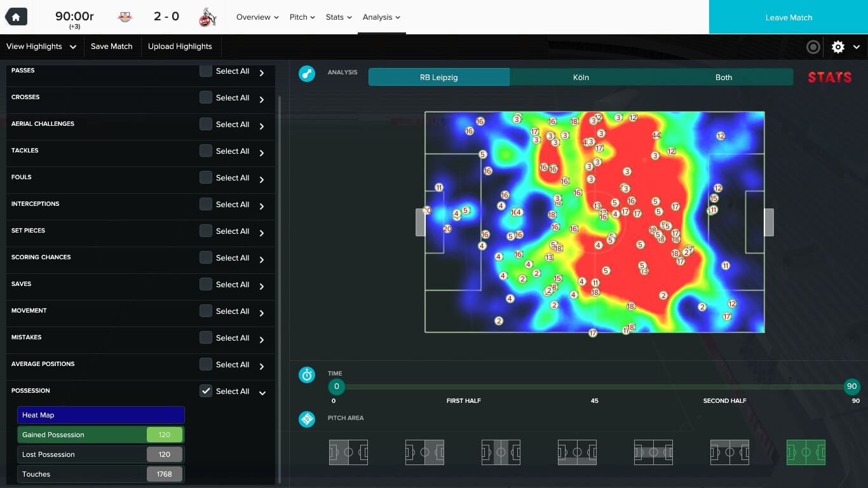
Task: Click player marker 44 on the heat map
Action: point(656,135)
